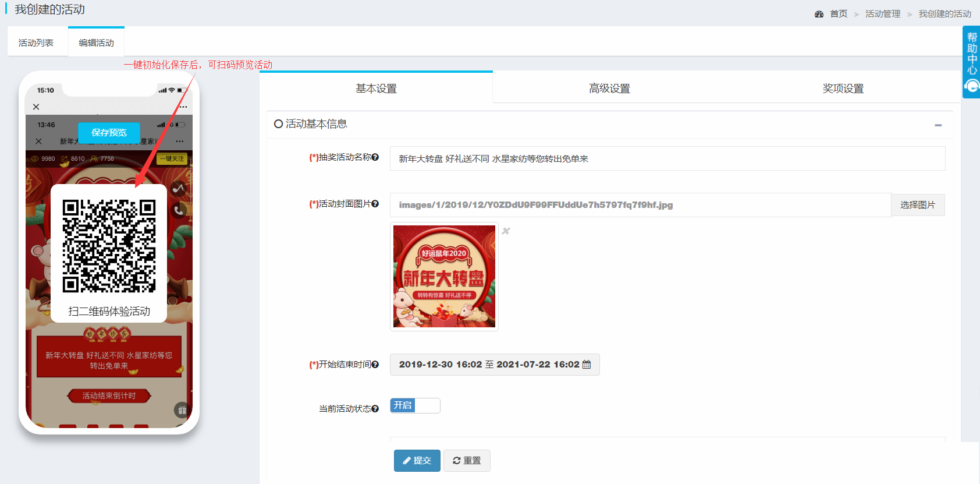This screenshot has height=484, width=980.
Task: Click help icon beside 当前活动状态
Action: (375, 409)
